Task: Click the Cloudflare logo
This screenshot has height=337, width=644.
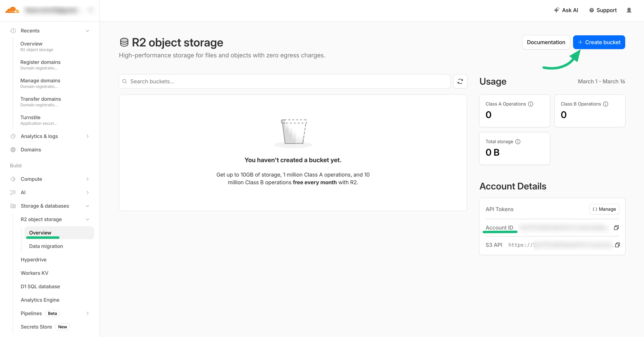Action: point(12,10)
